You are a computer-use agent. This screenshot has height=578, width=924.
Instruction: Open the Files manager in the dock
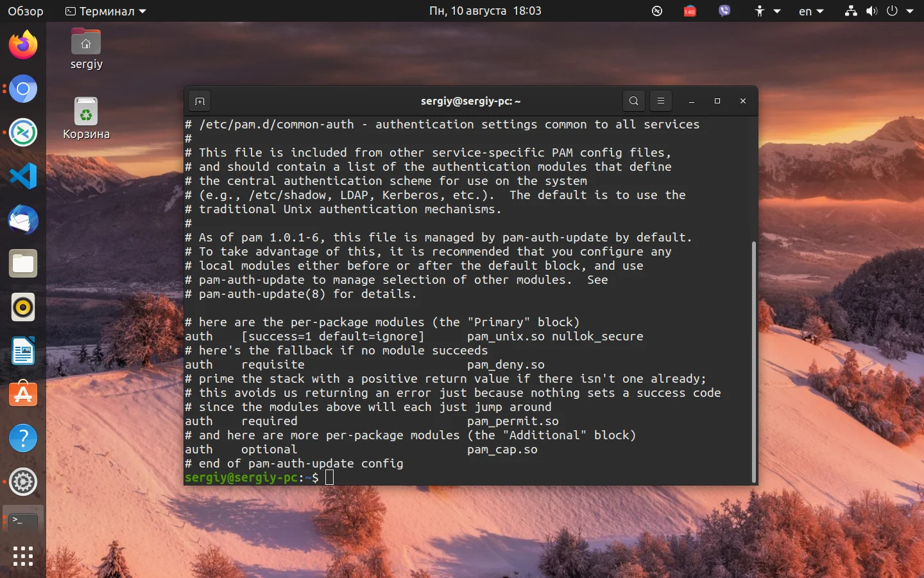[23, 263]
